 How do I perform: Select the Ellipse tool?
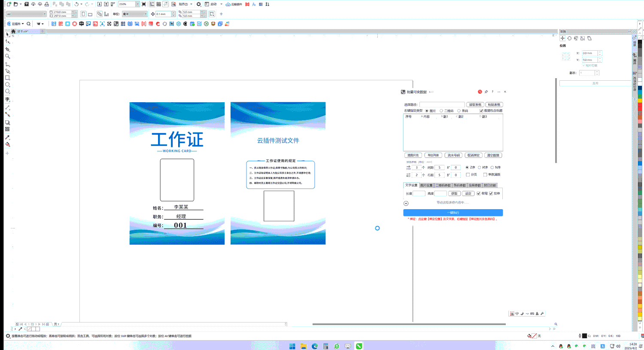[x=7, y=85]
